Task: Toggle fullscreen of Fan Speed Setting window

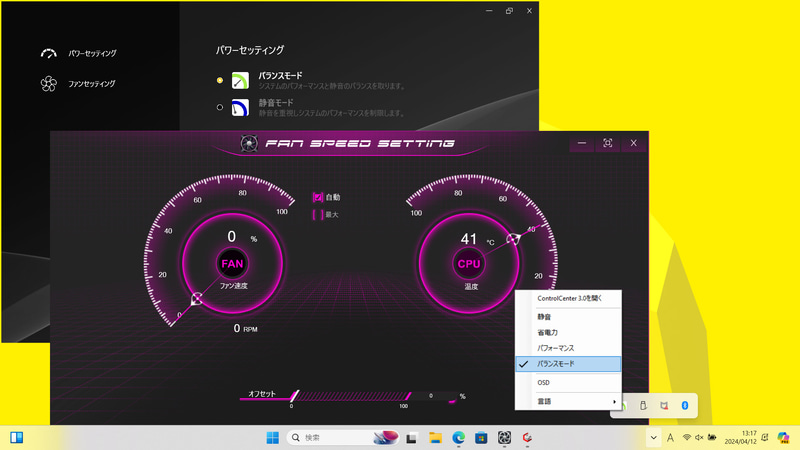Action: 607,143
